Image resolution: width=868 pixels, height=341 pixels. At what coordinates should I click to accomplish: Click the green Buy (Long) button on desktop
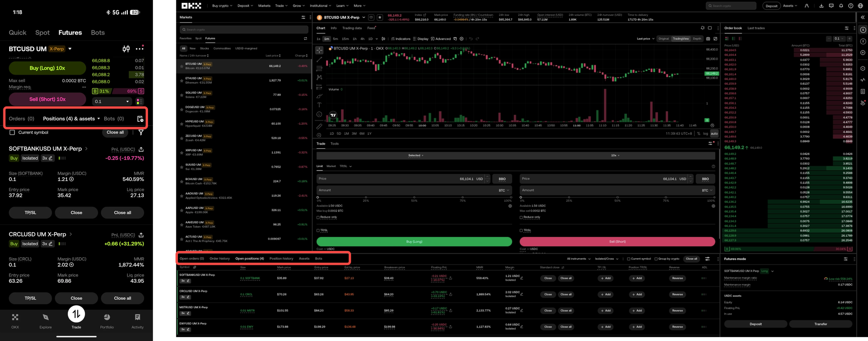click(x=414, y=241)
